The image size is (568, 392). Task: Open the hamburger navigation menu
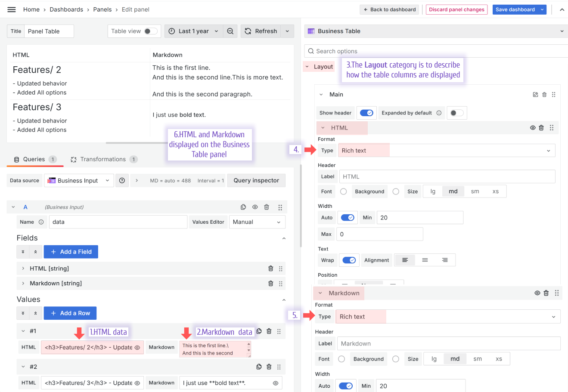click(x=12, y=9)
